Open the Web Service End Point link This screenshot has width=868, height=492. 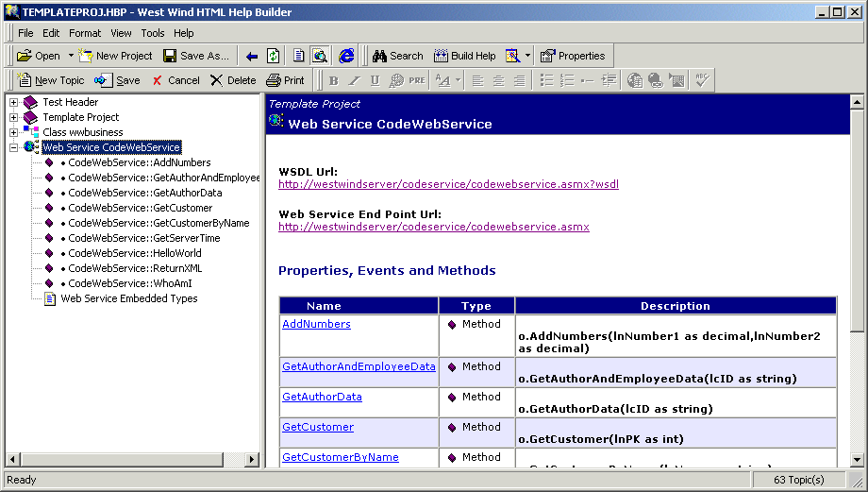434,227
